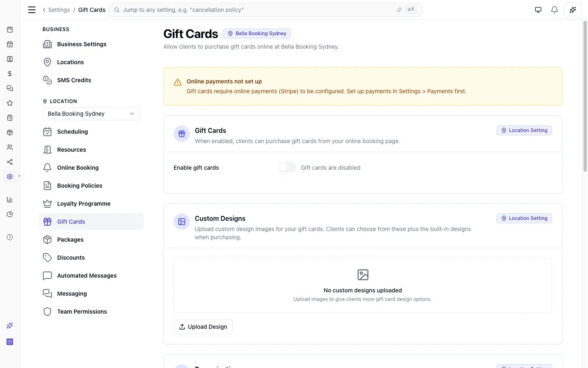
Task: Focus the Jump to any setting search field
Action: [x=265, y=10]
